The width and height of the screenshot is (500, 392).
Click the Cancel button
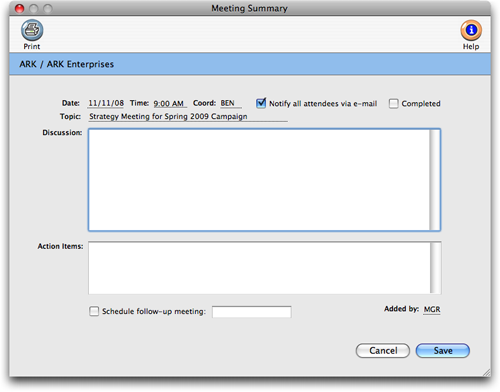coord(383,351)
